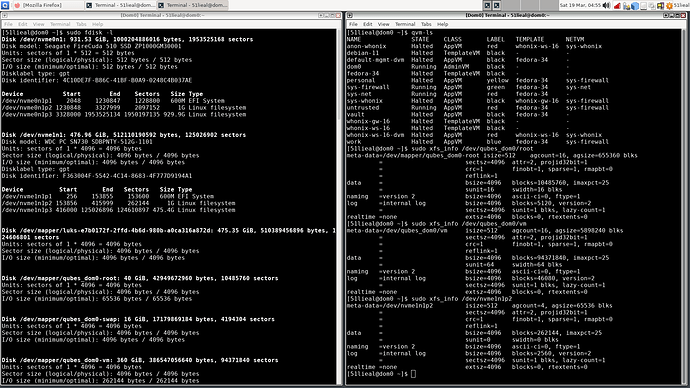690x388 pixels.
Task: Click '/dev/nvme0n1p3' partition row
Action: (x=124, y=114)
